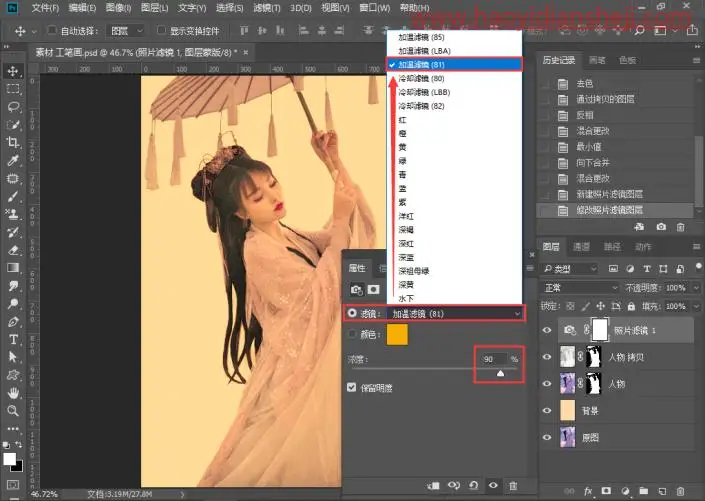Toggle the 保留明度 checkbox

click(x=352, y=387)
